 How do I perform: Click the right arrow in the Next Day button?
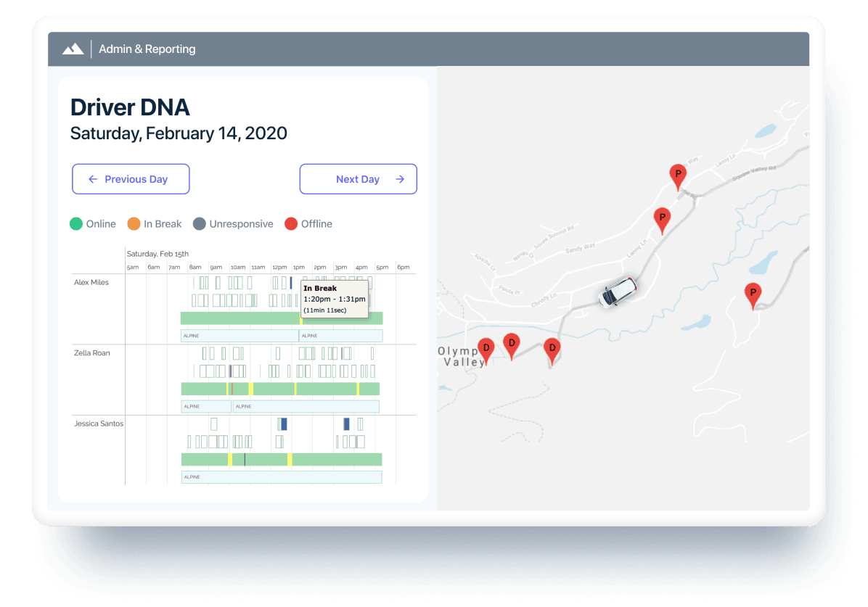(x=400, y=179)
